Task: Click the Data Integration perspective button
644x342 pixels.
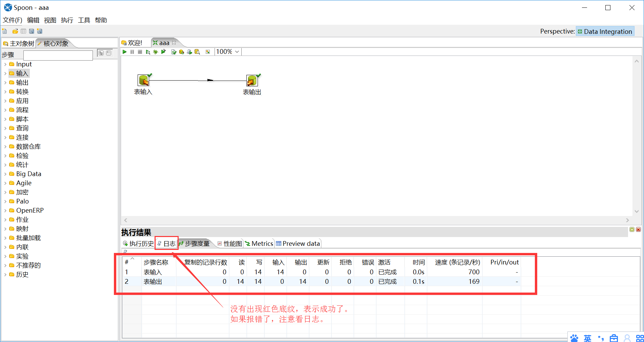Action: pyautogui.click(x=605, y=31)
